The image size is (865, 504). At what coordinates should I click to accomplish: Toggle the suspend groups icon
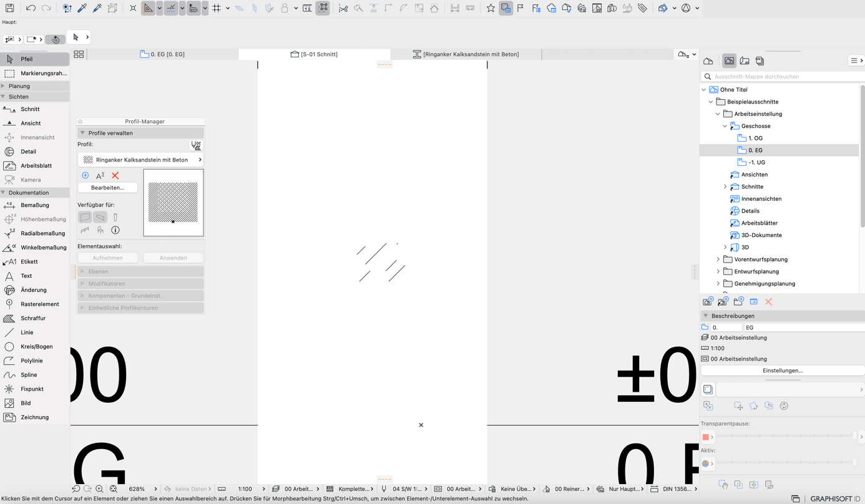point(323,8)
